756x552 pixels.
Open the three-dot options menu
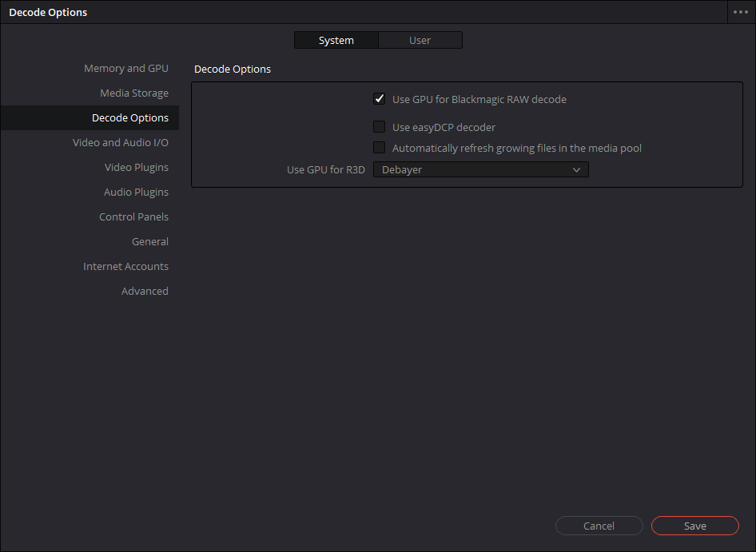coord(741,12)
